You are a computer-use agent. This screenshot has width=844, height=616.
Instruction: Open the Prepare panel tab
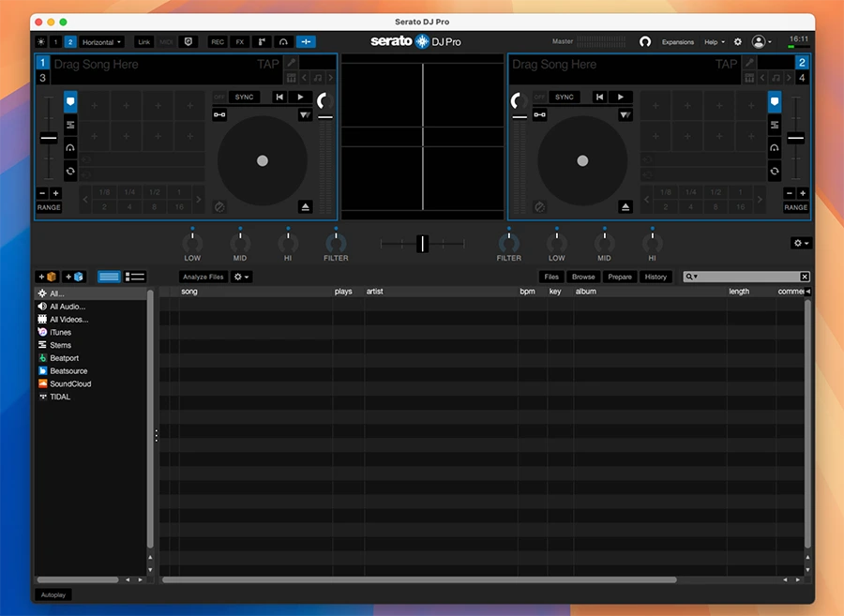620,277
